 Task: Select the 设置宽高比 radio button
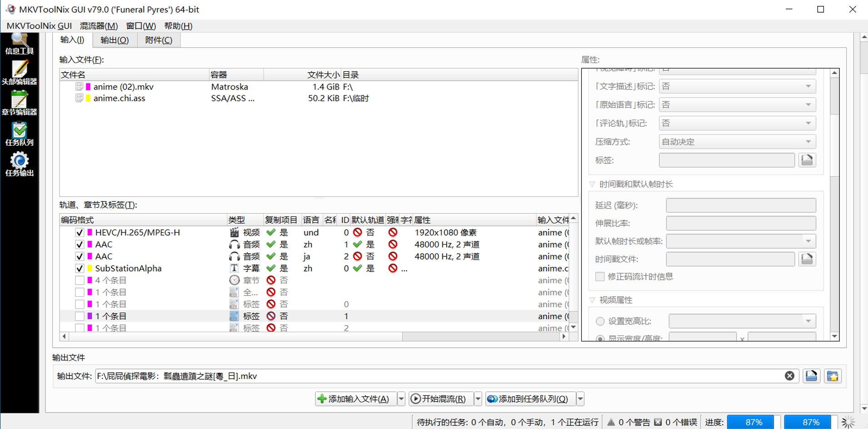(600, 321)
